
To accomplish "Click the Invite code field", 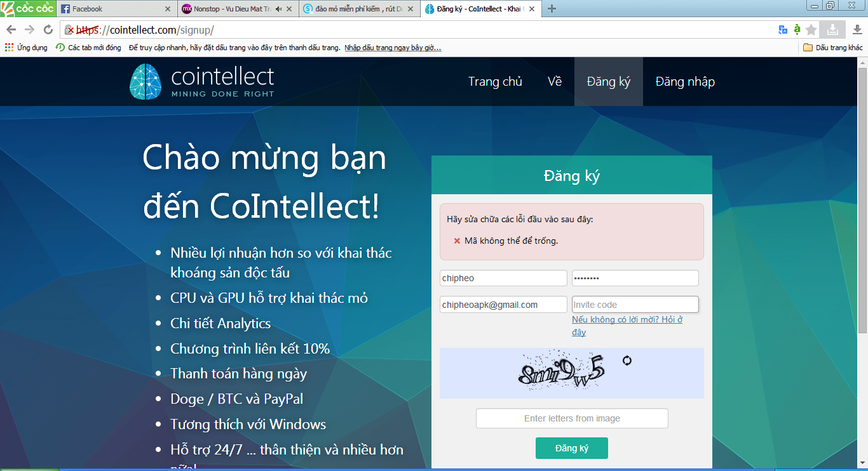I will [635, 305].
